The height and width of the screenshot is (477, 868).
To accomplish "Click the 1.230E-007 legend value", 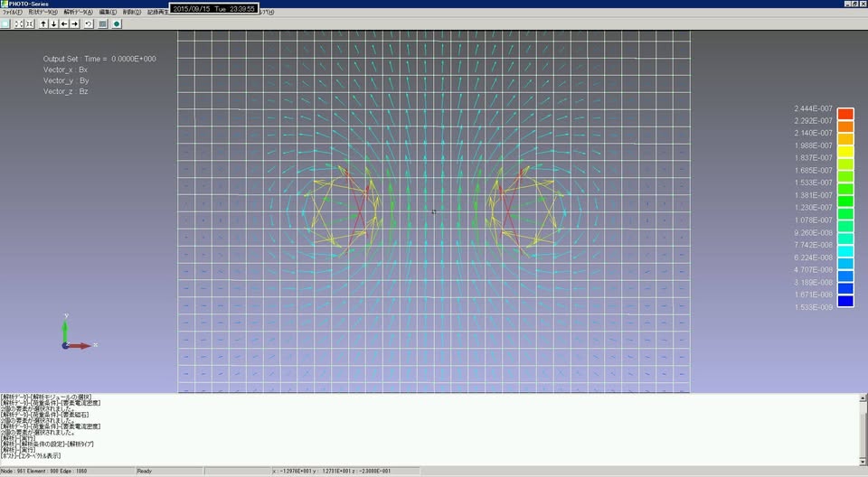I will click(x=813, y=208).
